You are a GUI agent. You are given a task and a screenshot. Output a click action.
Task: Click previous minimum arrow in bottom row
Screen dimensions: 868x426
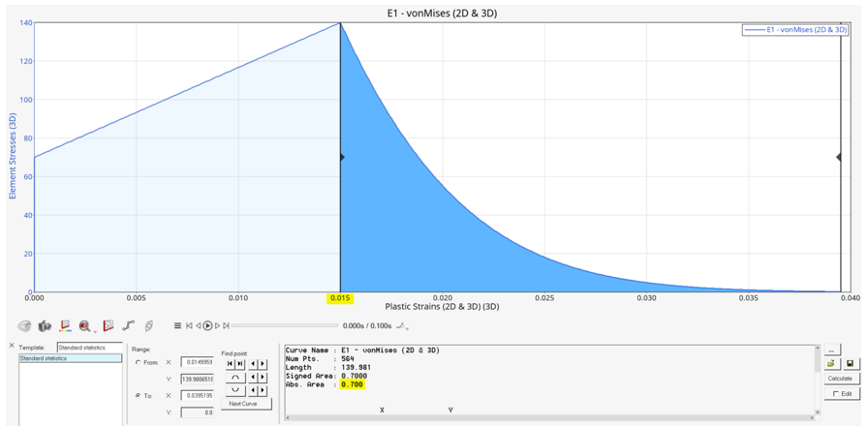[253, 390]
